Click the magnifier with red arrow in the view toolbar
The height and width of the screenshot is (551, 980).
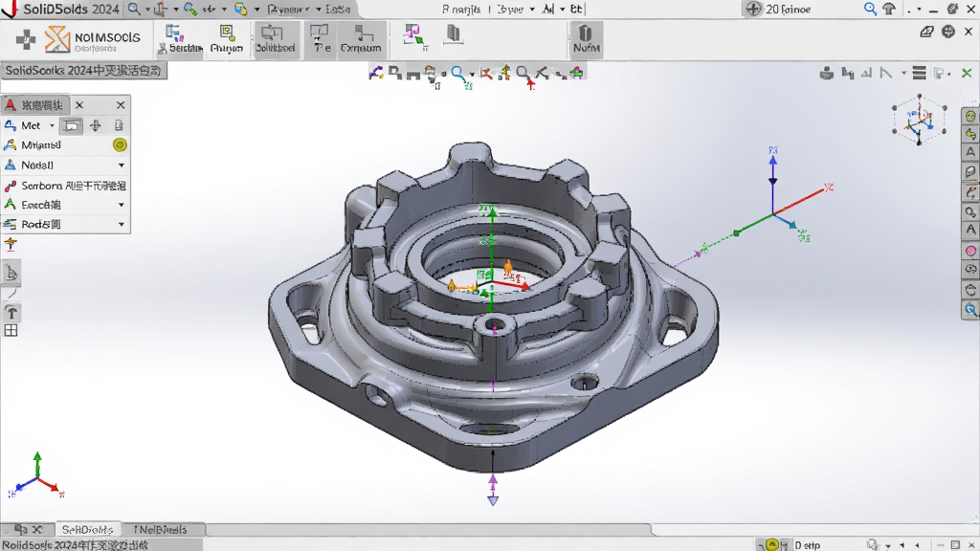click(523, 75)
